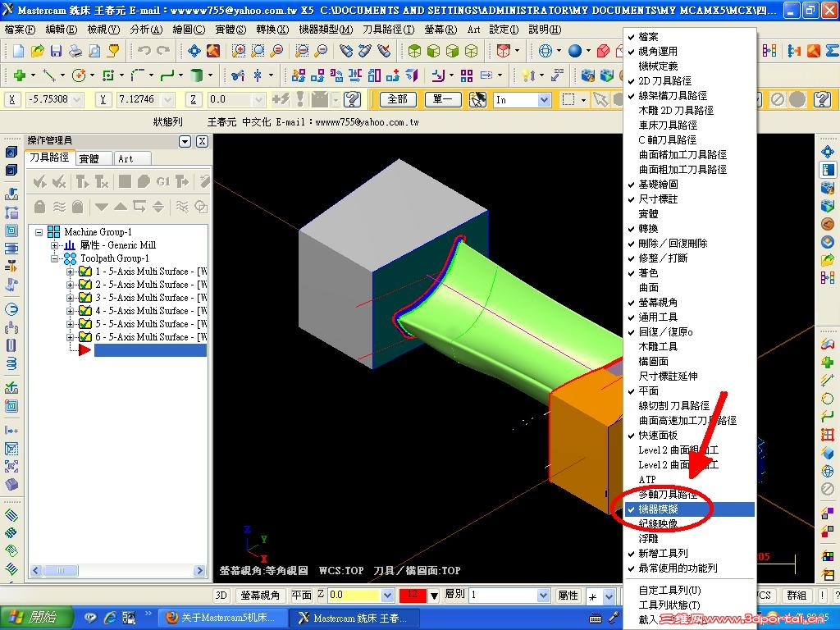Expand the 屬性 - Generic Mill node
The height and width of the screenshot is (630, 840).
pos(54,245)
